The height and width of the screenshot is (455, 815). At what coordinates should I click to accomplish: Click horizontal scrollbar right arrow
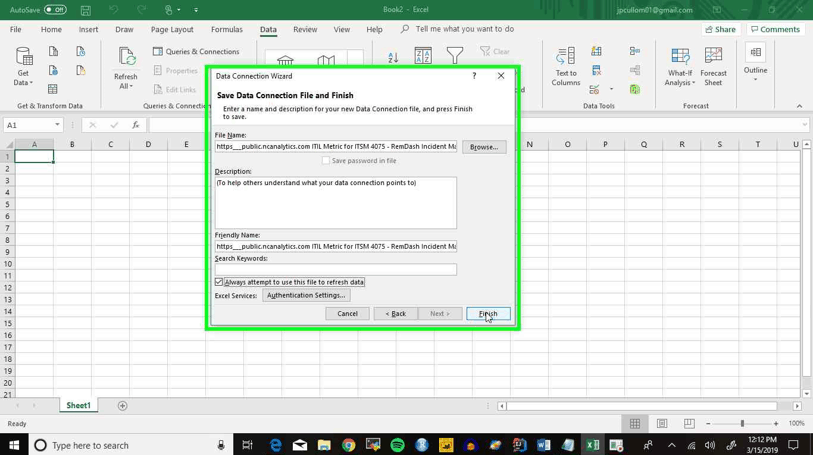pyautogui.click(x=797, y=406)
